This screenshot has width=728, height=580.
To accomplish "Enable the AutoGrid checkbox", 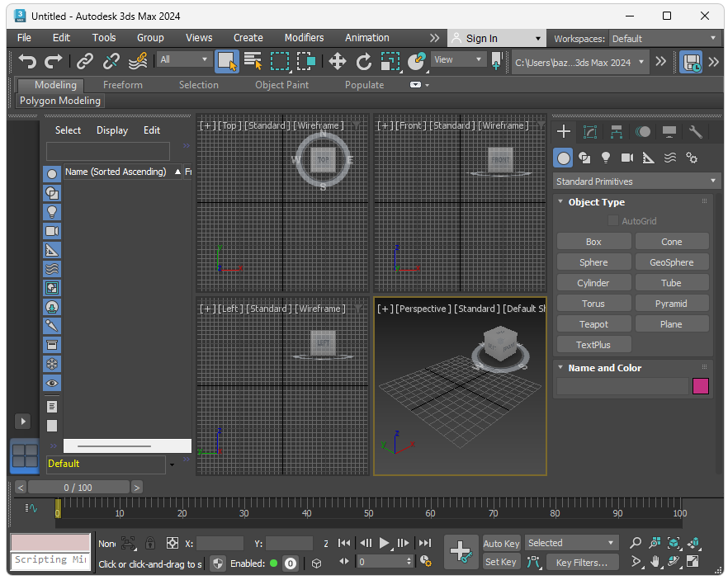I will tap(613, 221).
